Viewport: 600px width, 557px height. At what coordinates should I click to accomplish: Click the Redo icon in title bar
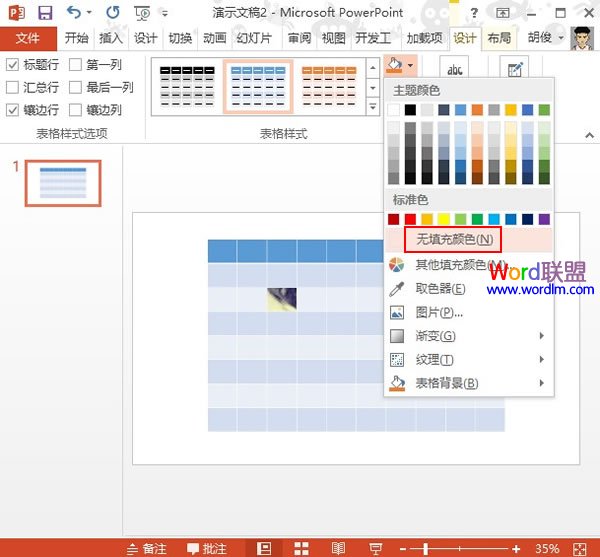(113, 13)
